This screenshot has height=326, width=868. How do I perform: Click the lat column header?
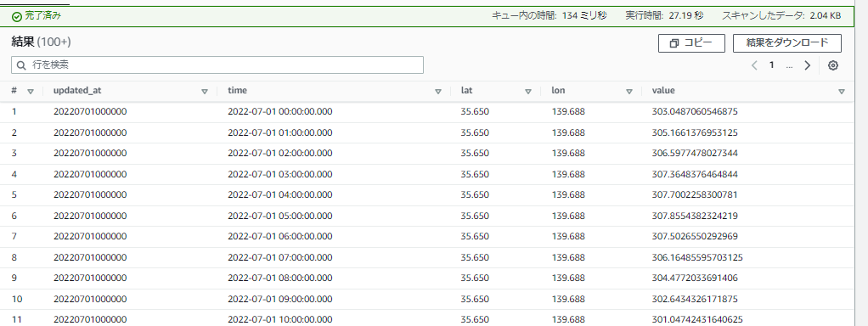click(466, 91)
